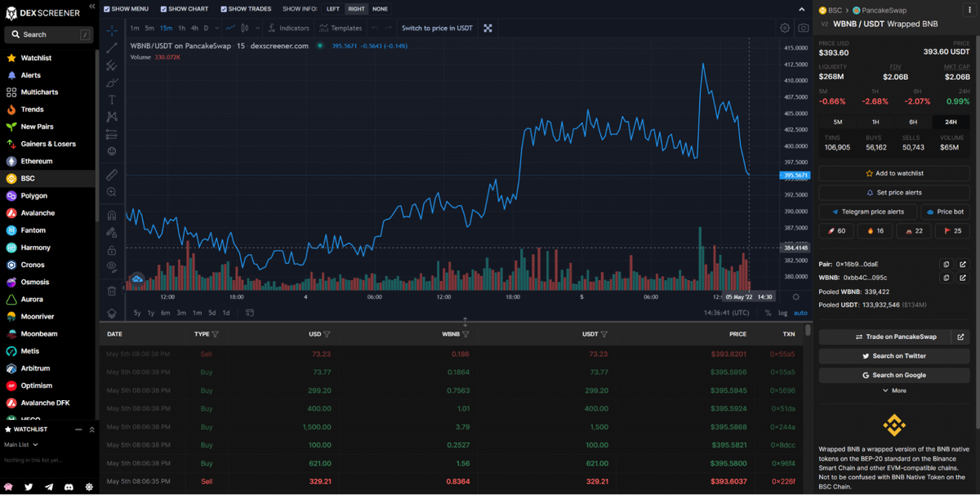
Task: Open Gainers & Losers in sidebar
Action: point(48,144)
